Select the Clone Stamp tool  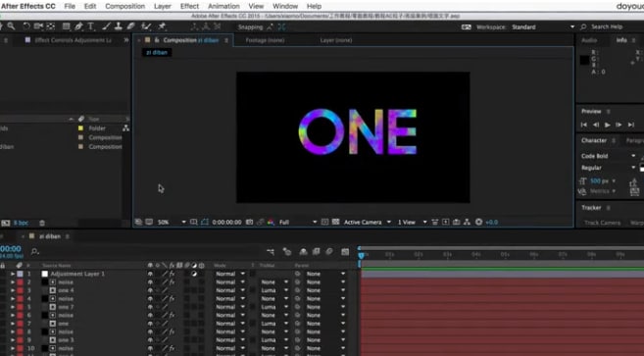pos(119,26)
